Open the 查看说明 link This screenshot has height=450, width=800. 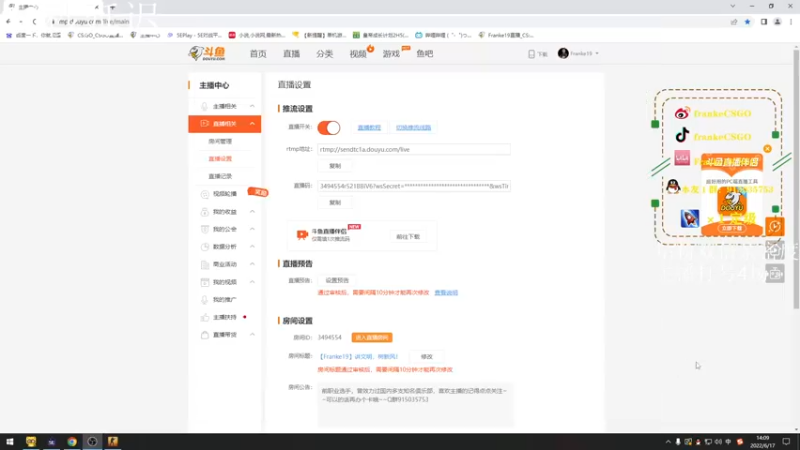pos(446,293)
